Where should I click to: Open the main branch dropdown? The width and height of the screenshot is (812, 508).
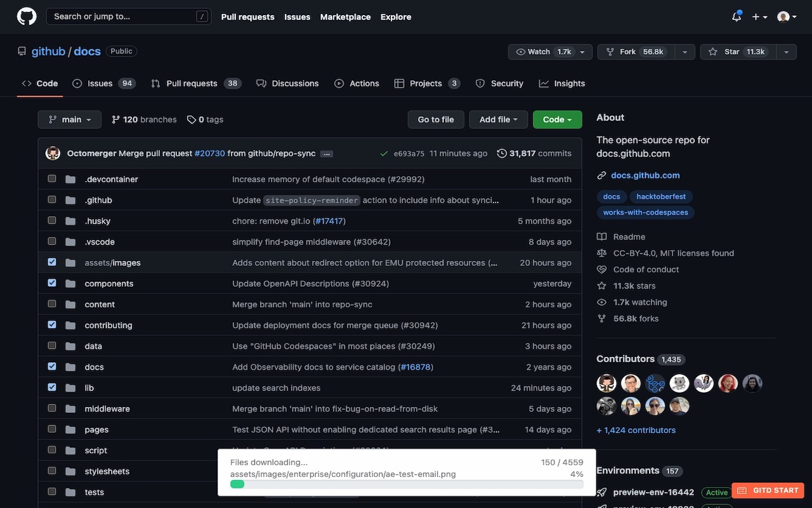click(x=69, y=119)
